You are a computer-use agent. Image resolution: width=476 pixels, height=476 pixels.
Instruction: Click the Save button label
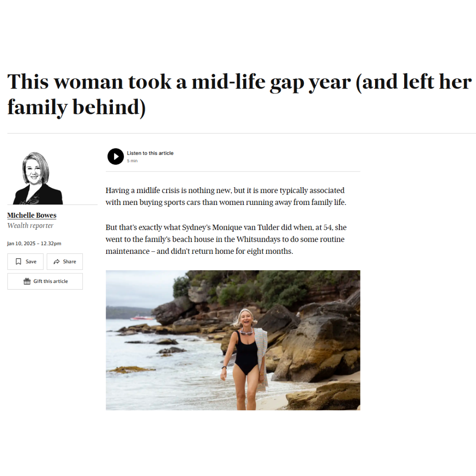click(x=31, y=261)
